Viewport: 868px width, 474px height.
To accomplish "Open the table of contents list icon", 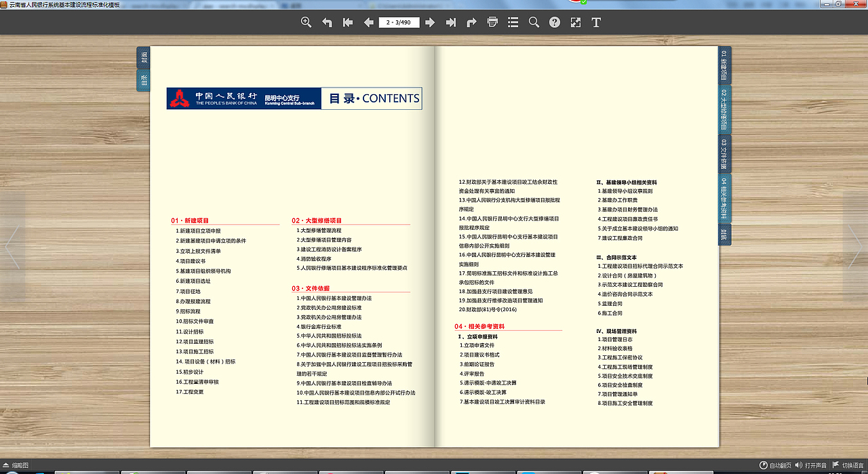I will tap(513, 22).
